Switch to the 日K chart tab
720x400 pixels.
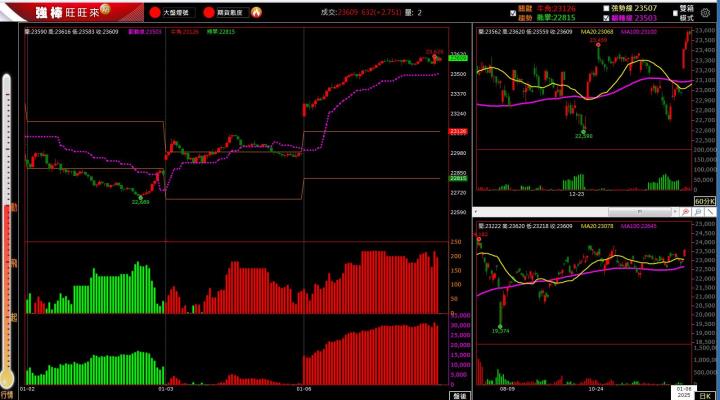pos(704,395)
